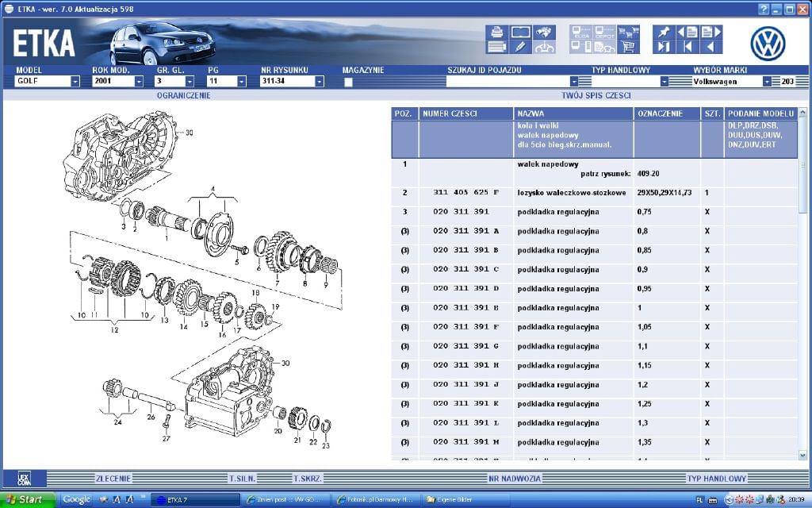This screenshot has height=508, width=812.
Task: Click the NAZWA column header
Action: [x=573, y=114]
